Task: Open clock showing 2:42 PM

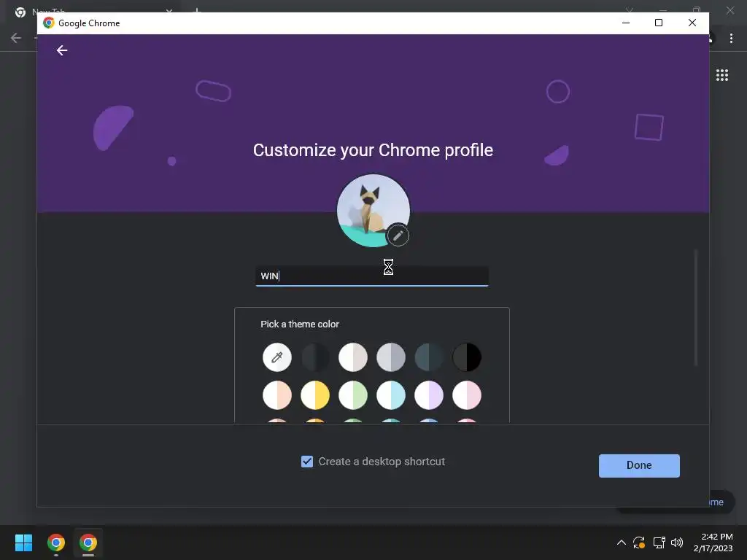Action: (x=713, y=542)
